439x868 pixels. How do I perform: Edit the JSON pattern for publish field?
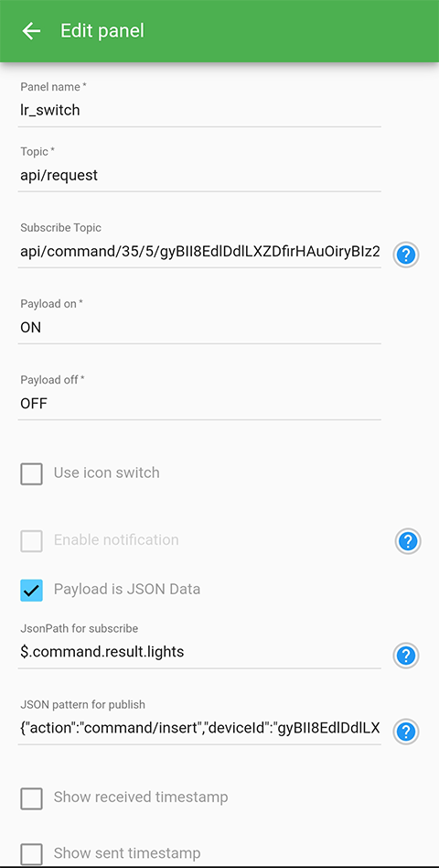point(199,729)
